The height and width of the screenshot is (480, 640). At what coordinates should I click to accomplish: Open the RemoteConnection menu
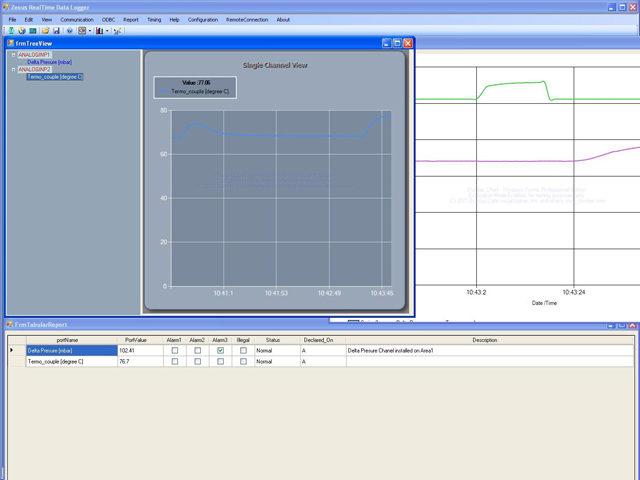[x=247, y=20]
